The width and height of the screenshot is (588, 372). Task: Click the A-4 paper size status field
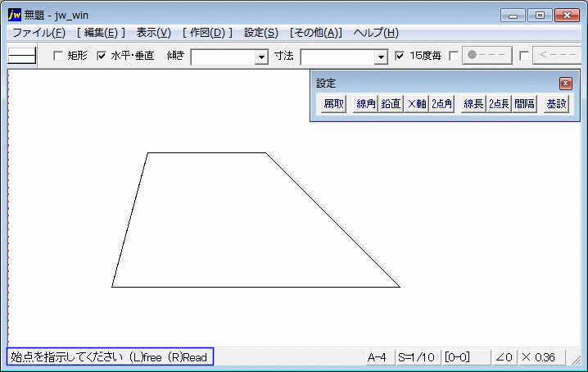pyautogui.click(x=380, y=357)
